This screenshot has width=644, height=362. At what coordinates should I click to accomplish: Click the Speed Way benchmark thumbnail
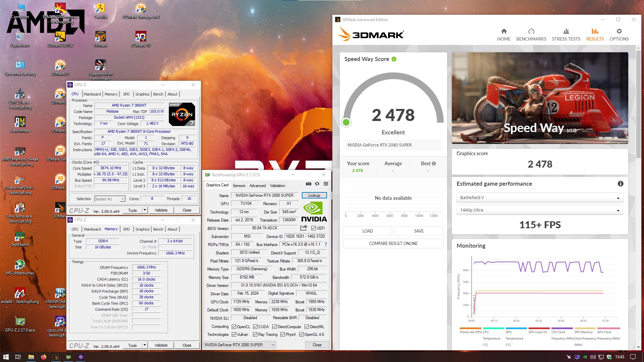[540, 98]
